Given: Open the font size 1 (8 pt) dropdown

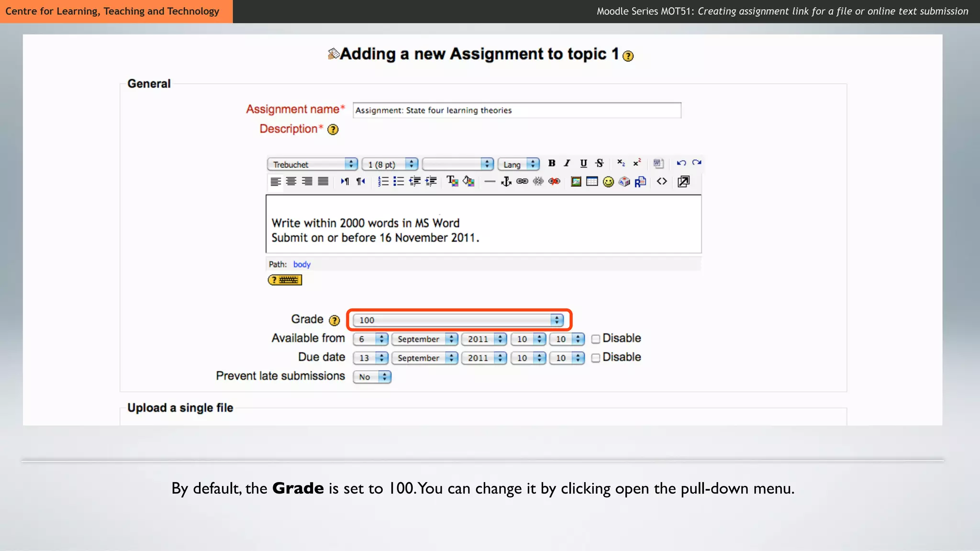Looking at the screenshot, I should pos(390,164).
